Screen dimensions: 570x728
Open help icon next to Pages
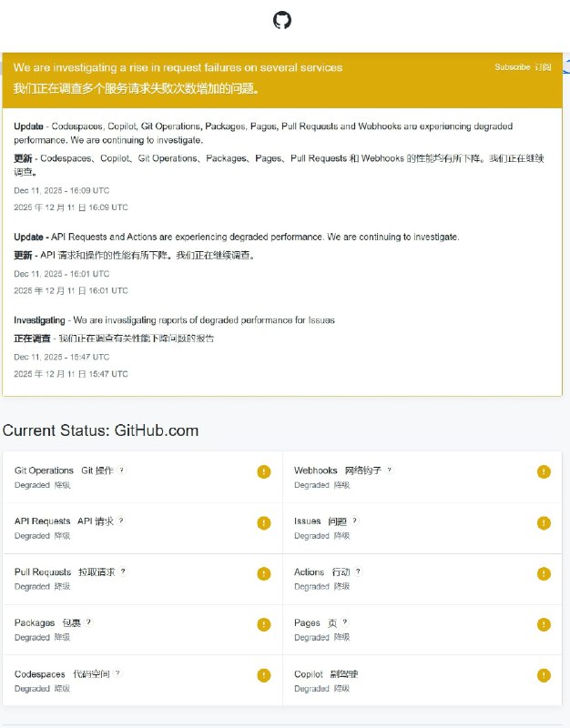pos(345,622)
